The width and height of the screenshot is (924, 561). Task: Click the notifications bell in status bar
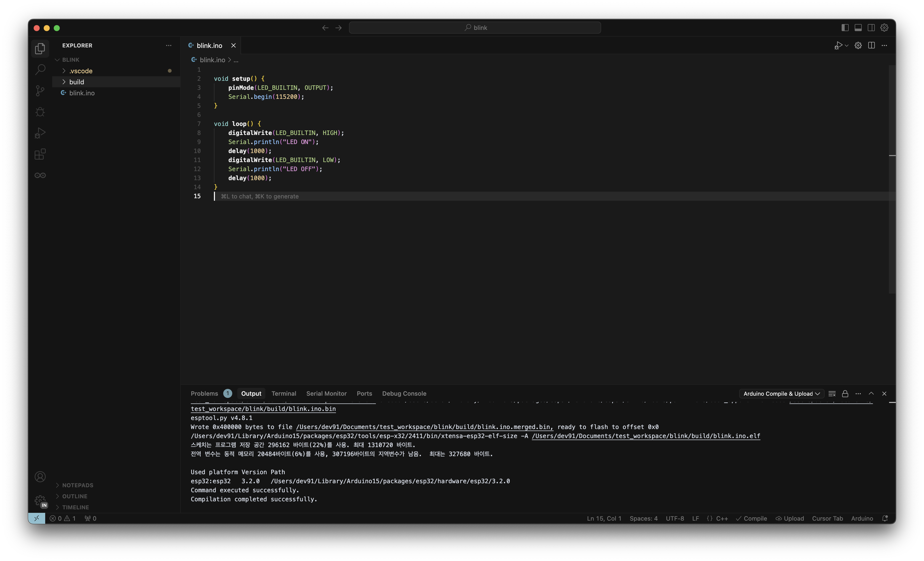(885, 518)
